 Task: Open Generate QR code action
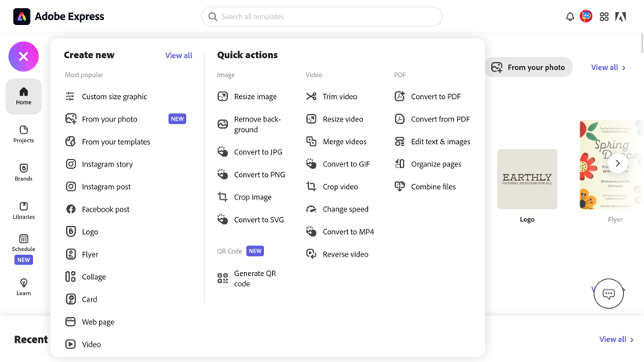(247, 278)
